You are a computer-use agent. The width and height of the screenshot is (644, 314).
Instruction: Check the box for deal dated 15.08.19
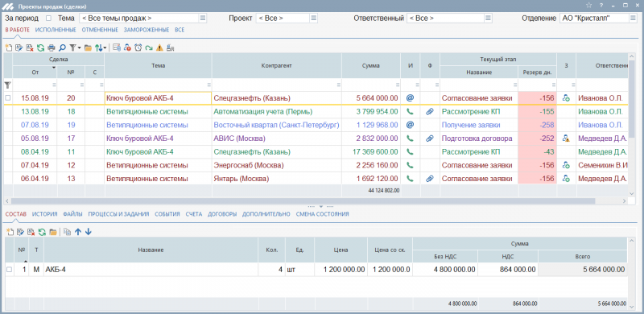tap(8, 97)
